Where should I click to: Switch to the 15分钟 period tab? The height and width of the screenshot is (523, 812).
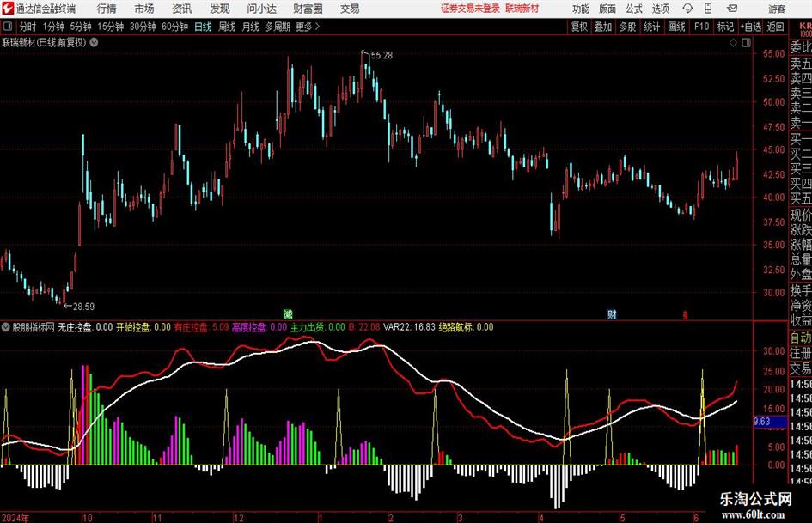click(x=111, y=27)
